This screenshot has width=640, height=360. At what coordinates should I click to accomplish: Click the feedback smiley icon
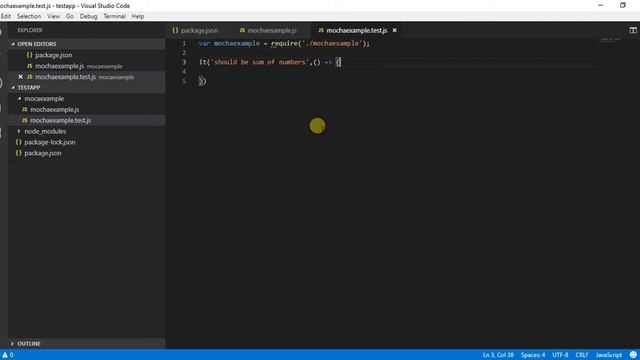coord(633,355)
